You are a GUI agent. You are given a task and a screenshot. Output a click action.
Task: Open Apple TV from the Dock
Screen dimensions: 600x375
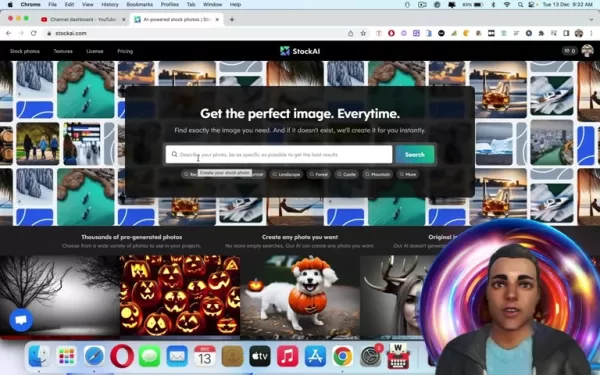click(x=260, y=356)
